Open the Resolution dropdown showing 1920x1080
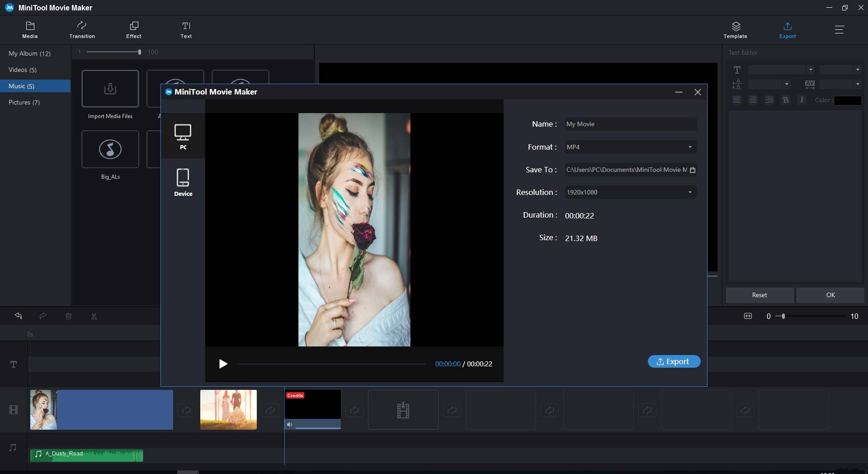The image size is (868, 474). click(x=690, y=192)
